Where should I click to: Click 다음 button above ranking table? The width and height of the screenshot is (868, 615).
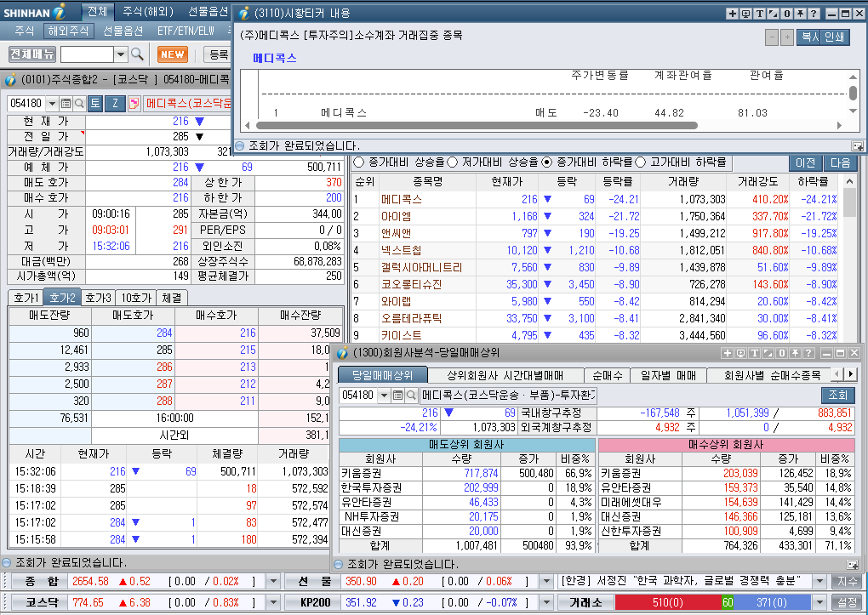840,162
